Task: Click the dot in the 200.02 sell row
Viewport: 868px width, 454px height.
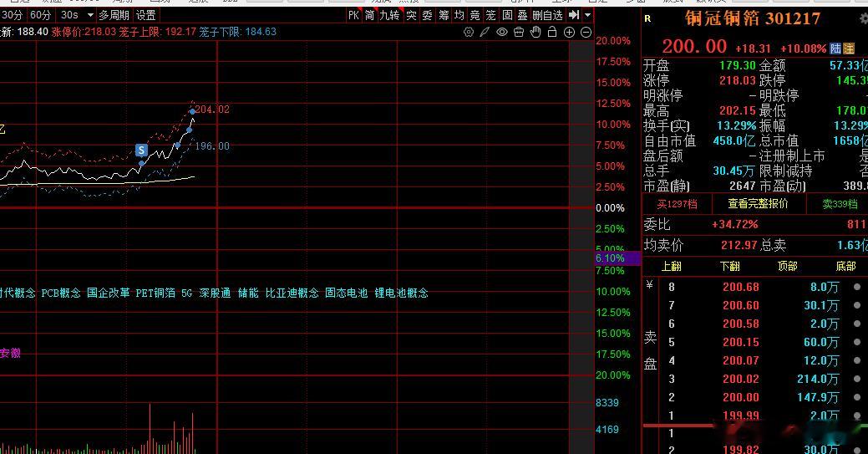Action: [857, 379]
